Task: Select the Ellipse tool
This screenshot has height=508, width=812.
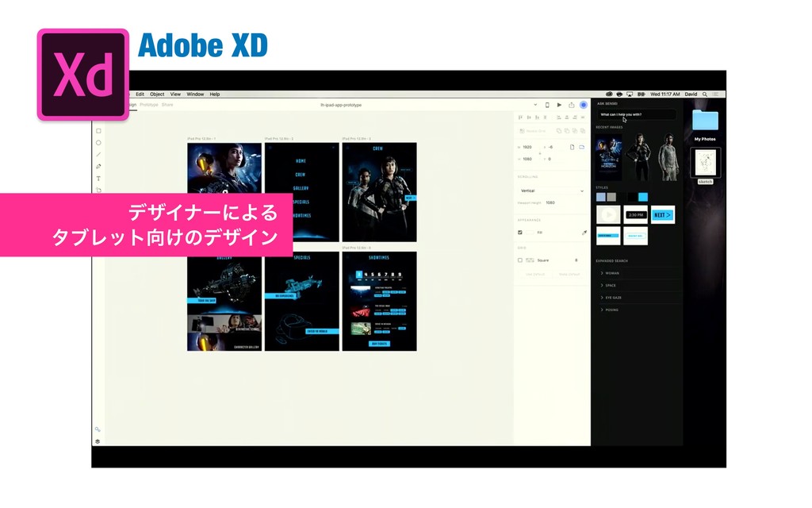Action: pyautogui.click(x=98, y=143)
